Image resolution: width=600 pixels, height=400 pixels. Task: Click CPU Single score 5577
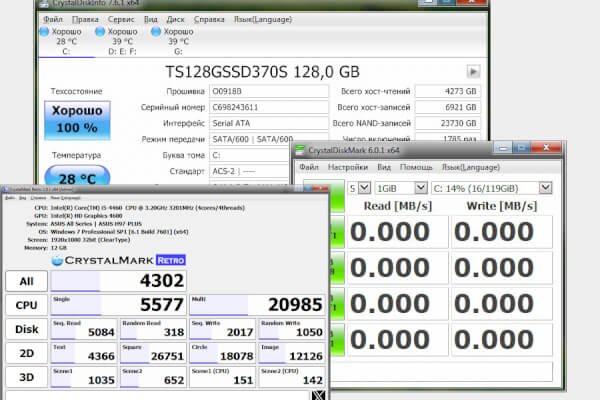119,305
